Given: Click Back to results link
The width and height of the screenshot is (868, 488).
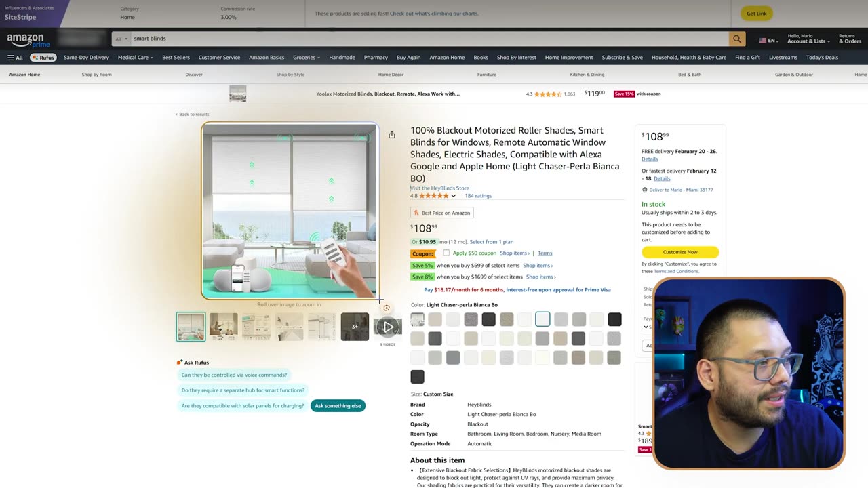Looking at the screenshot, I should 193,115.
